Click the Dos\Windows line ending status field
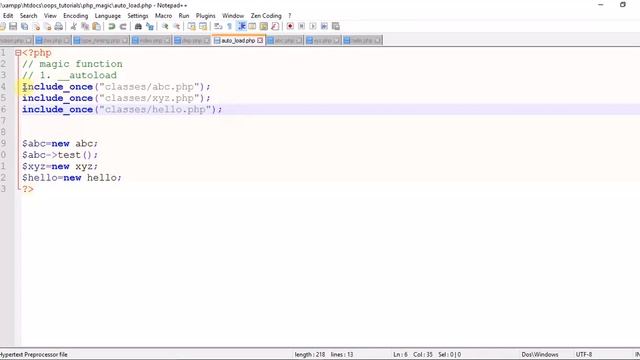Viewport: 640px width, 360px height. coord(540,355)
